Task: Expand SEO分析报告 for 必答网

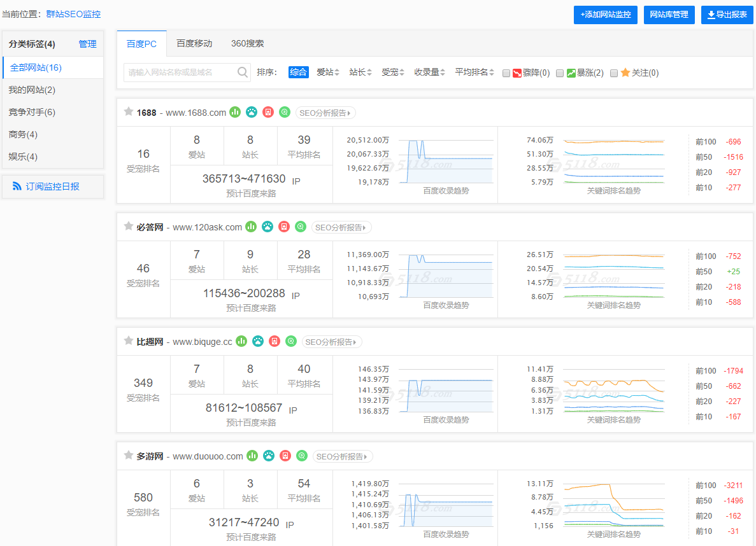Action: (341, 227)
